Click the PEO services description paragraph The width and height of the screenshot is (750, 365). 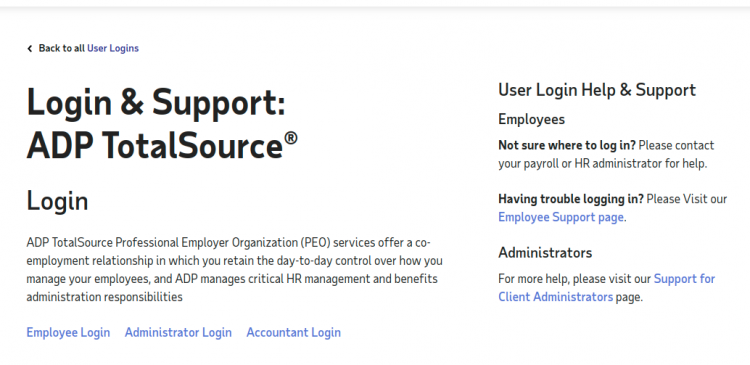click(234, 270)
